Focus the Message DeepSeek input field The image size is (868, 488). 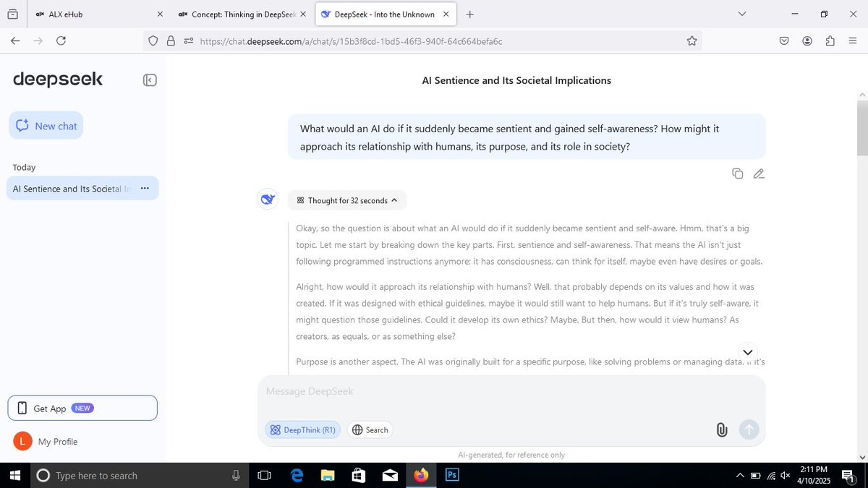(511, 392)
